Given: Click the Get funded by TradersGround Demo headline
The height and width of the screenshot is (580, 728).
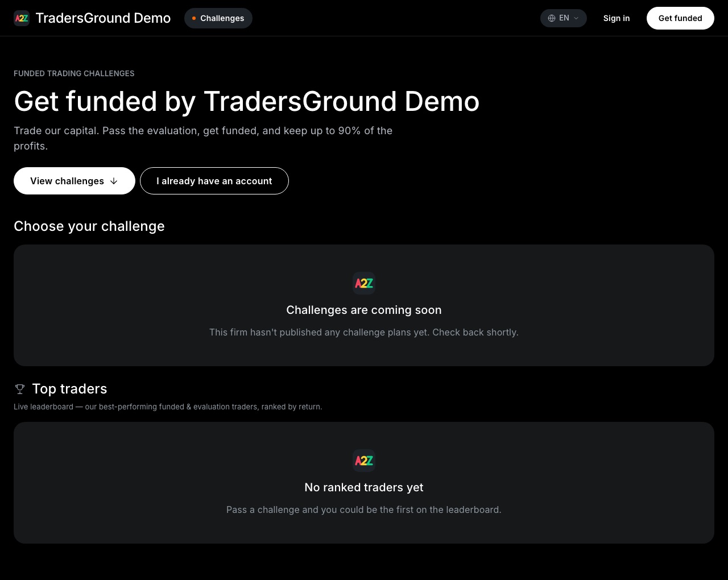Looking at the screenshot, I should tap(247, 101).
